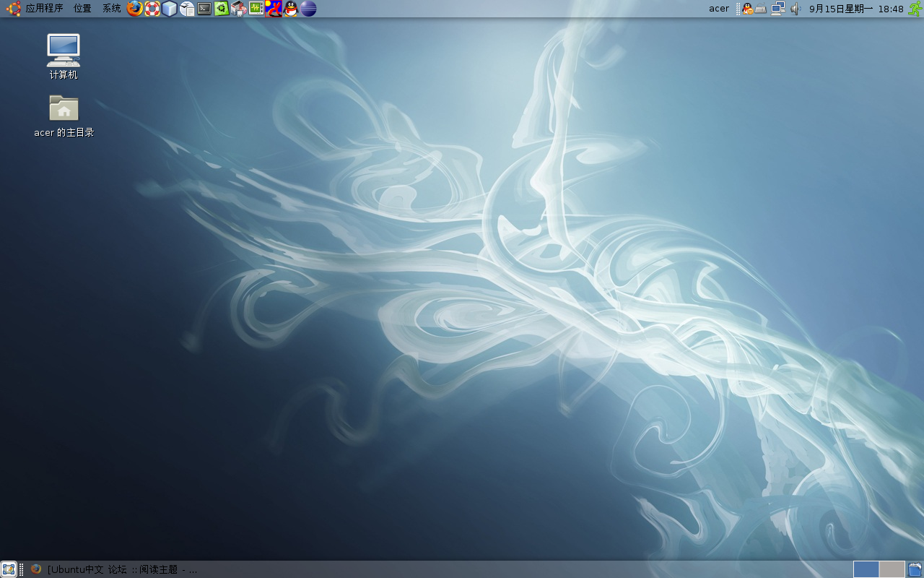Click the tray handle left of the QQ icon
Image resolution: width=924 pixels, height=578 pixels.
coord(738,9)
